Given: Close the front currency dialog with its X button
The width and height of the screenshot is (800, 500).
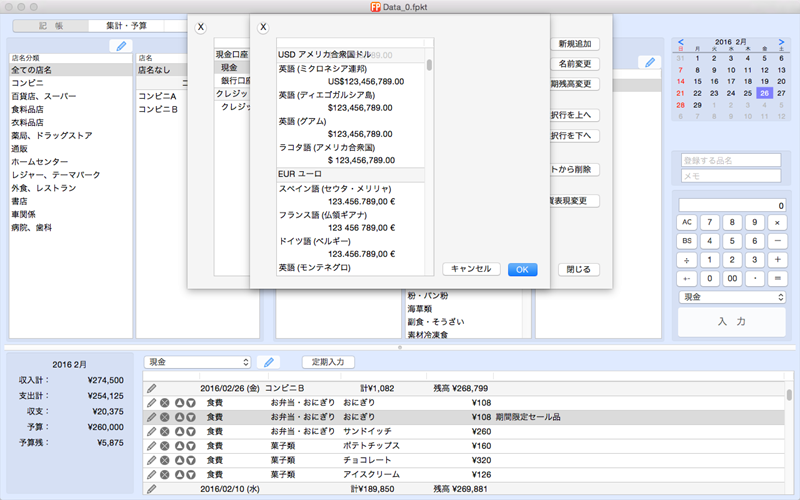Looking at the screenshot, I should [x=264, y=28].
